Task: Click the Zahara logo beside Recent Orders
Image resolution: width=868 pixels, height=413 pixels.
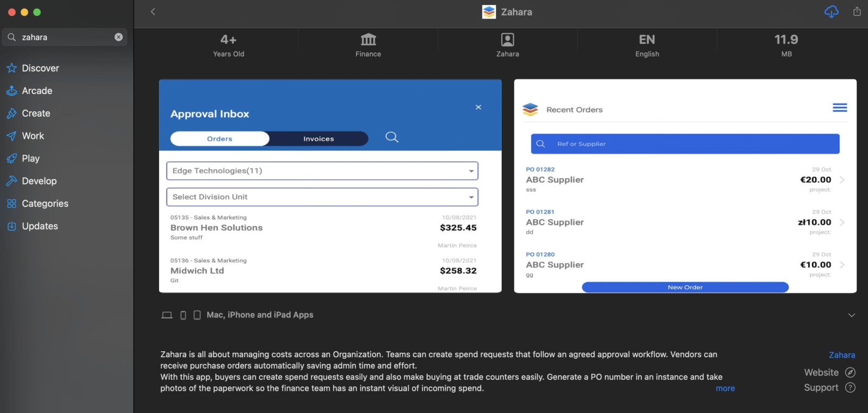Action: tap(530, 110)
